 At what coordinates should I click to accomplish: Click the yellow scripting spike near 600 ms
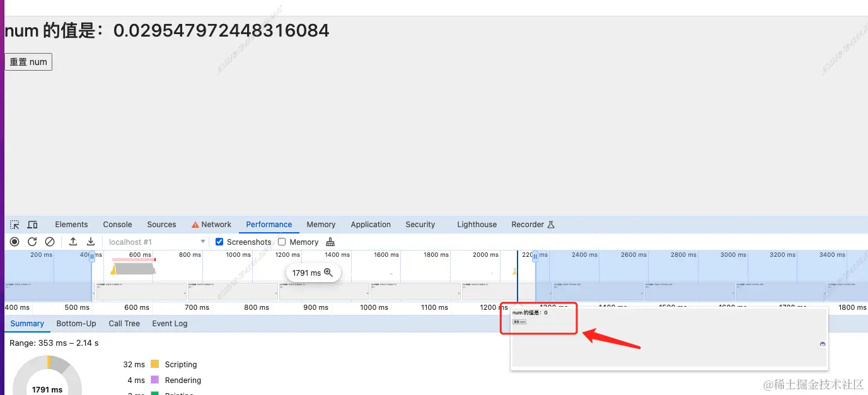point(113,269)
